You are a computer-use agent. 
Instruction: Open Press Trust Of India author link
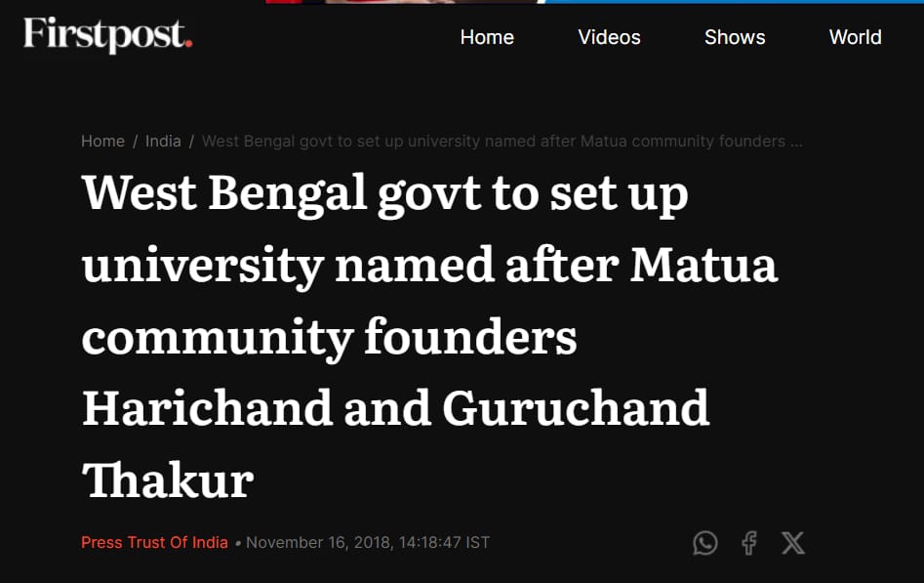(x=154, y=542)
